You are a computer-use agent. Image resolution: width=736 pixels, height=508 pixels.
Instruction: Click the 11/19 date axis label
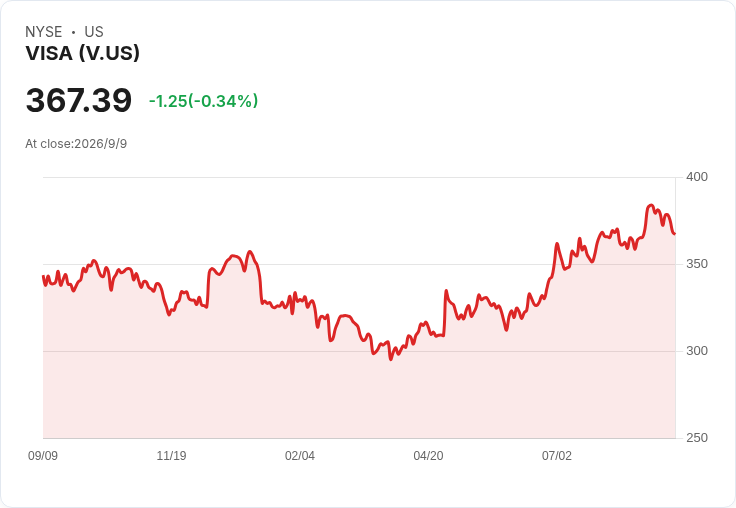click(171, 455)
